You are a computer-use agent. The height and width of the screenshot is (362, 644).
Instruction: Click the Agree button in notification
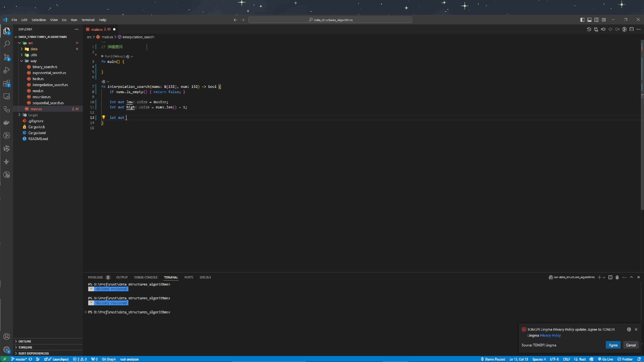tap(613, 345)
